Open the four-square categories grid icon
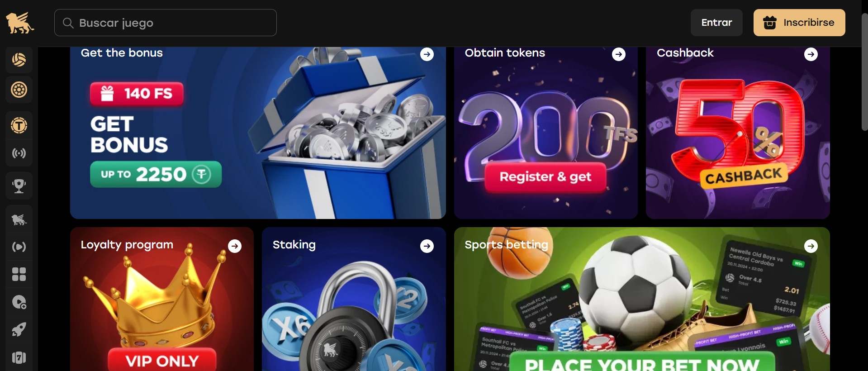This screenshot has height=371, width=868. click(19, 274)
